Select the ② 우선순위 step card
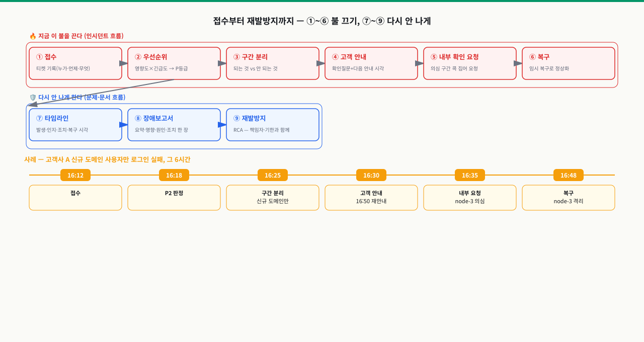This screenshot has width=644, height=342. [174, 63]
